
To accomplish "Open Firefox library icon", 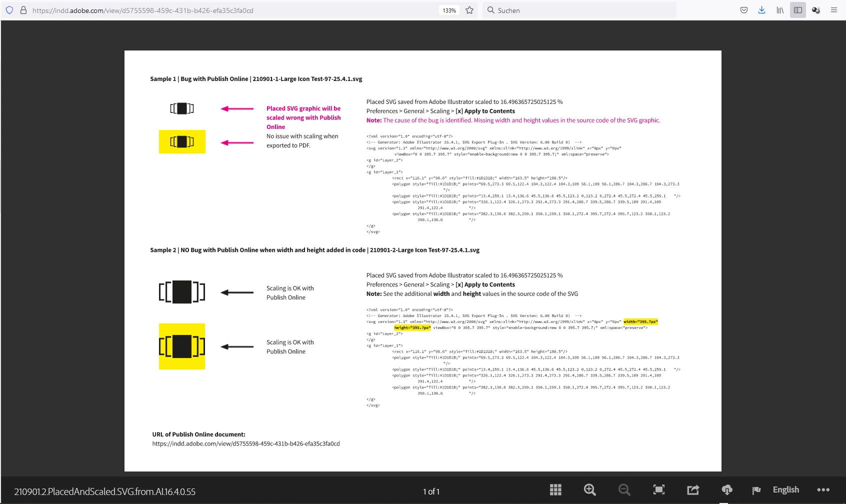I will [x=780, y=10].
